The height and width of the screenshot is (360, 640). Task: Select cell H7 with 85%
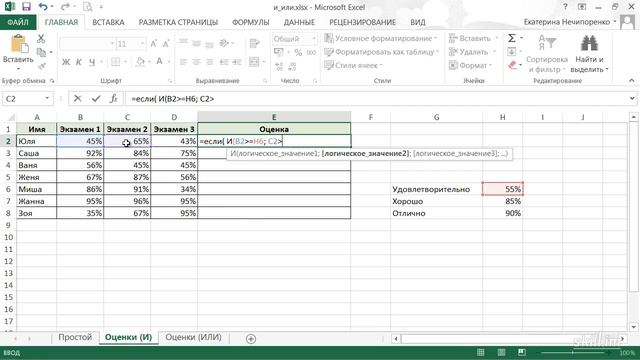pos(502,201)
